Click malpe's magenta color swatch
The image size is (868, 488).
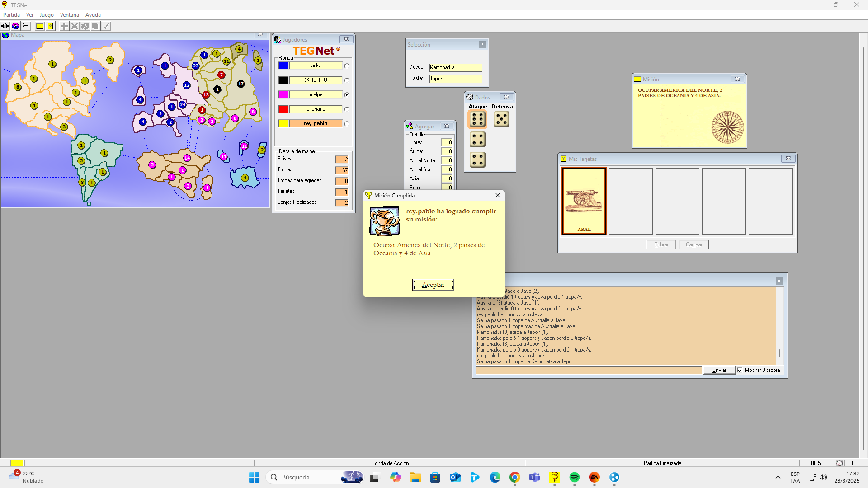pos(283,95)
